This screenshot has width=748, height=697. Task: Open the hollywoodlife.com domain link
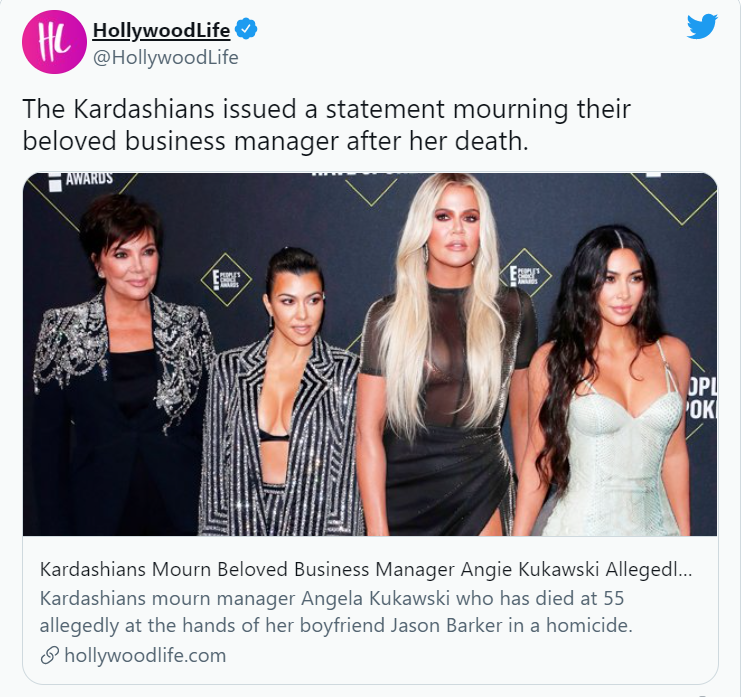click(145, 655)
